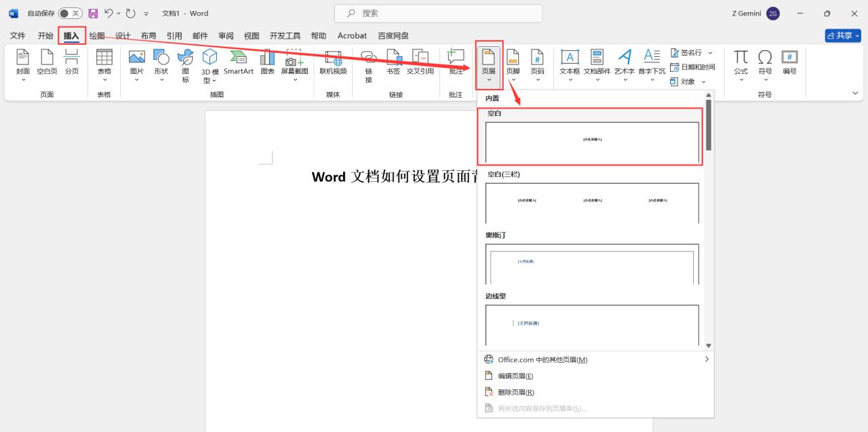Select the Banded (边线型) header thumbnail
The height and width of the screenshot is (432, 868).
(592, 326)
